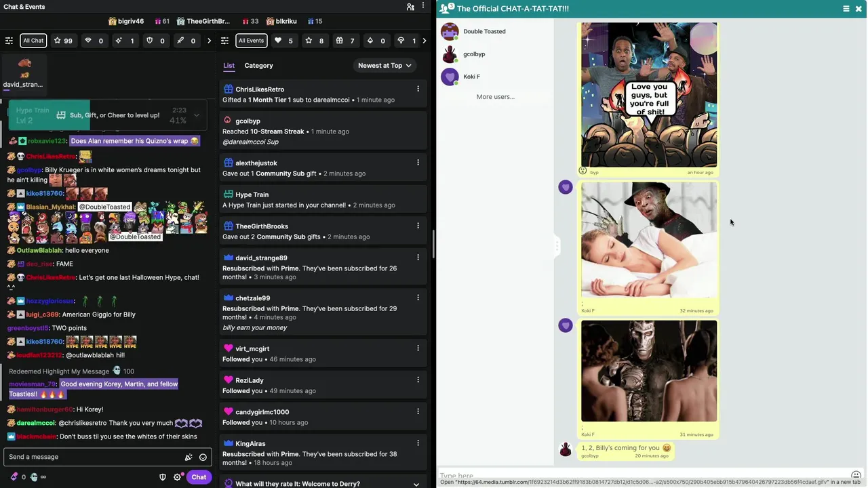Screen dimensions: 868x488
Task: Open the Newest at Top sort dropdown
Action: [x=384, y=66]
